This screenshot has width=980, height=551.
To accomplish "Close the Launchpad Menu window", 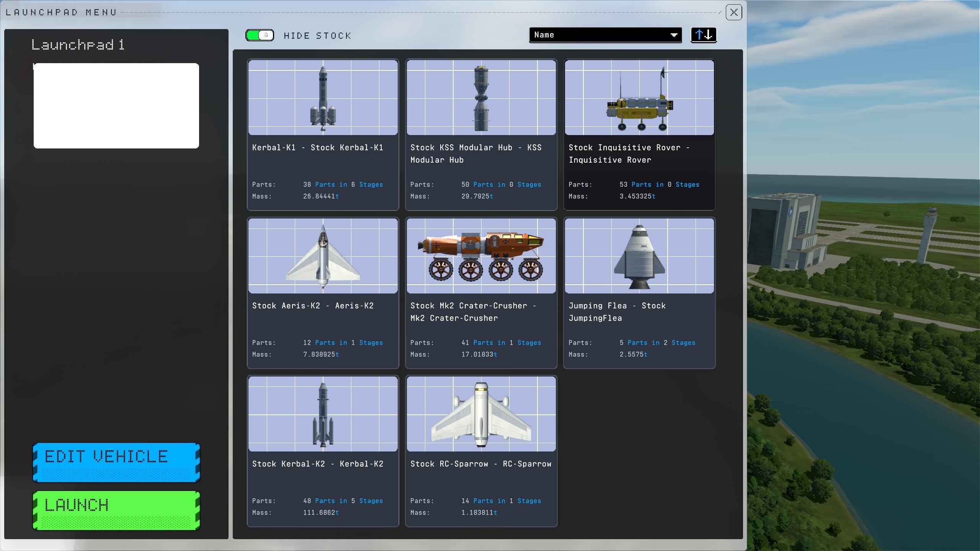I will (x=733, y=12).
